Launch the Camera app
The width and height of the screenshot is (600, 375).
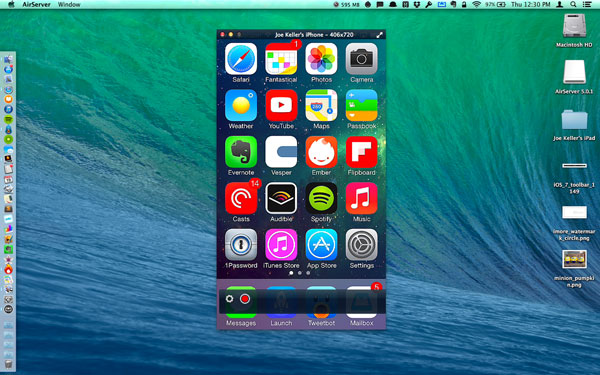362,59
